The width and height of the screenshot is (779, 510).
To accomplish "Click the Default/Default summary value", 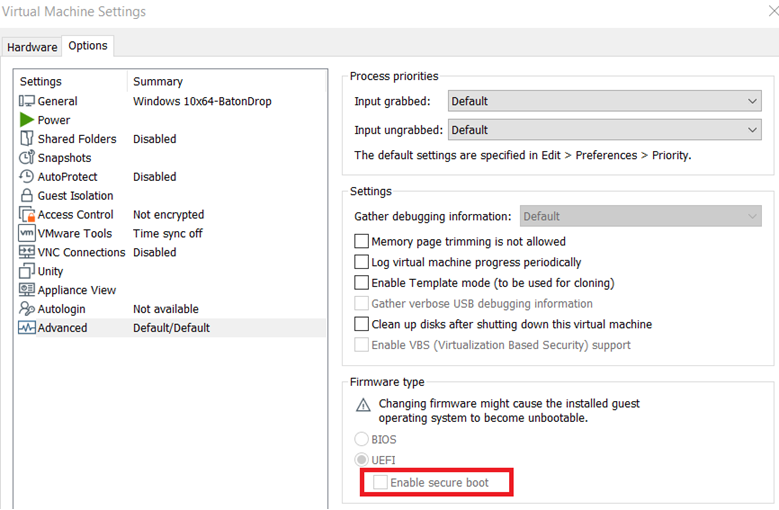I will (171, 328).
